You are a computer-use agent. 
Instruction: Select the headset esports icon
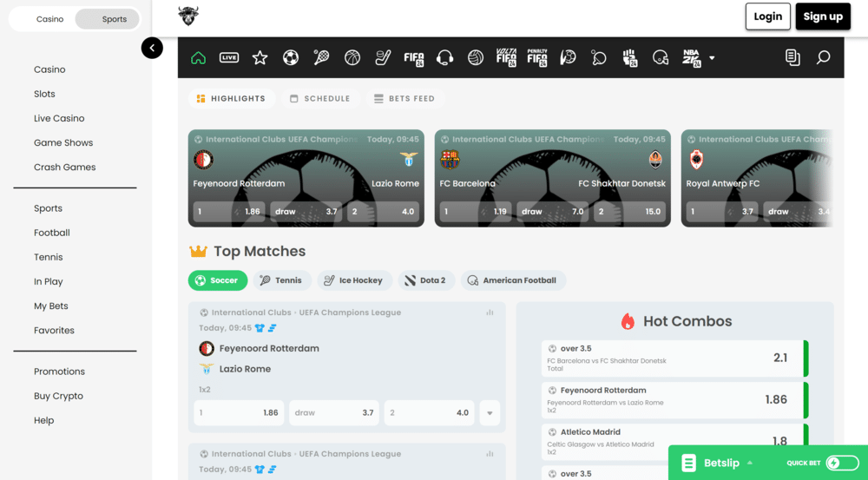[444, 57]
